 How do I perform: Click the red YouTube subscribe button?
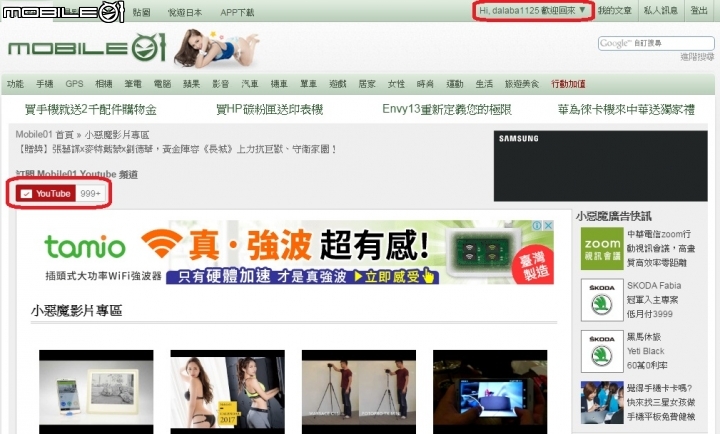tap(45, 193)
